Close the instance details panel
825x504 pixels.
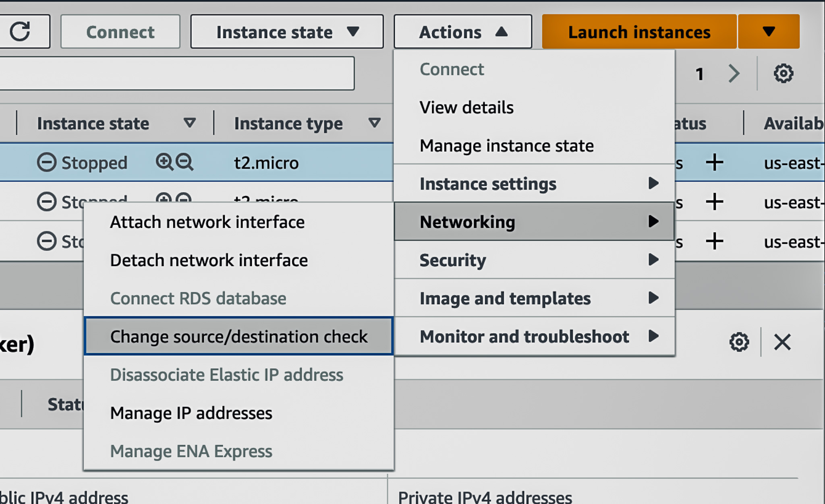pyautogui.click(x=782, y=342)
